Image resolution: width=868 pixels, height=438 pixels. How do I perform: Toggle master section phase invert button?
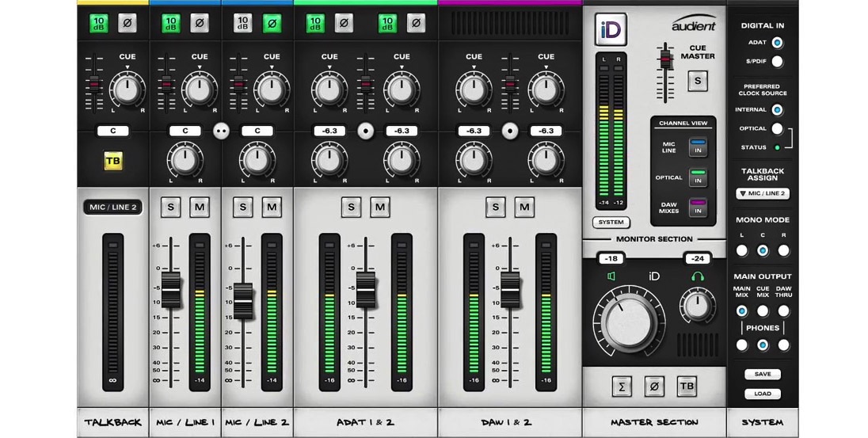(654, 387)
